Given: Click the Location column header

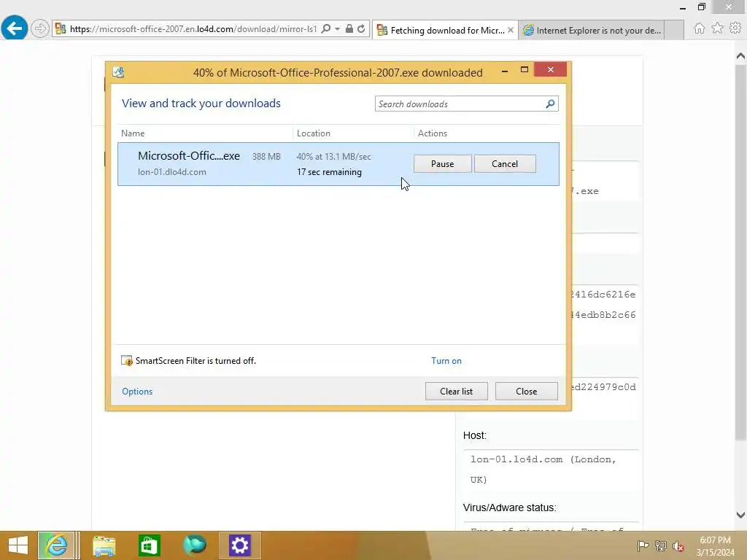Looking at the screenshot, I should click(314, 133).
